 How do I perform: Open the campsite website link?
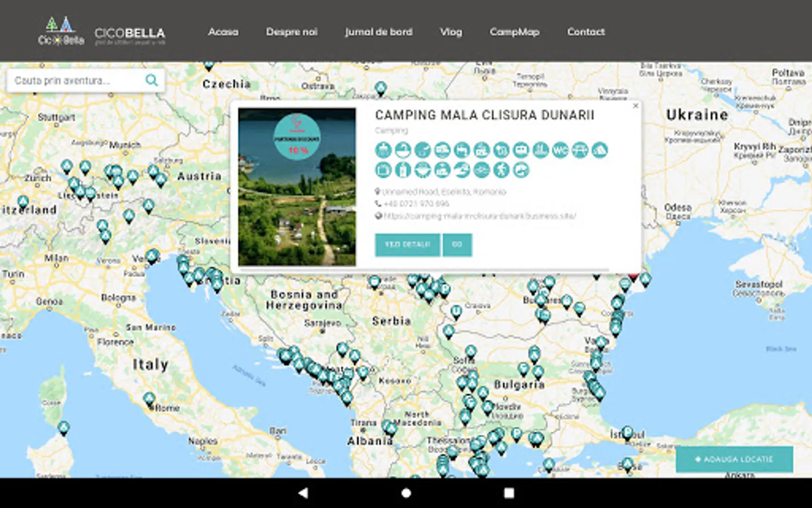point(479,216)
